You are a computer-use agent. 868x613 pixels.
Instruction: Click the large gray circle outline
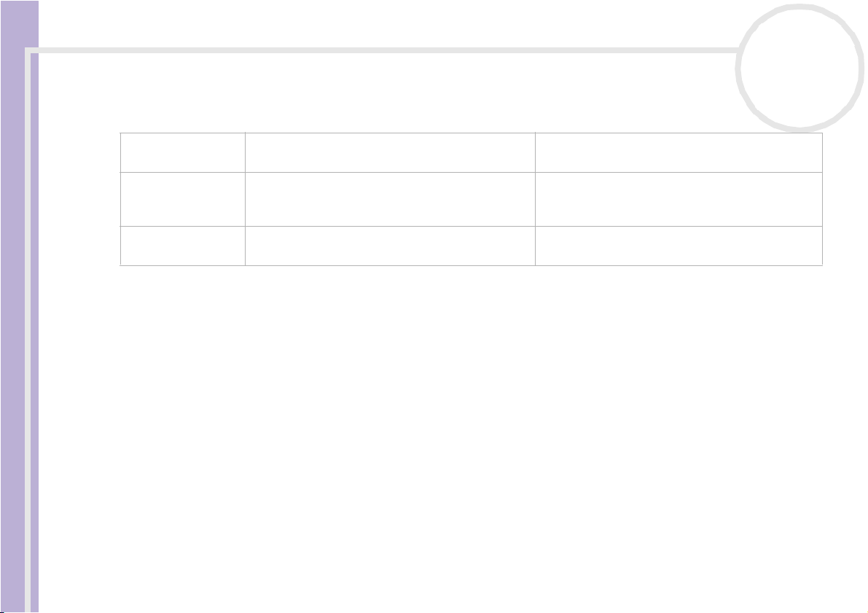pos(799,68)
